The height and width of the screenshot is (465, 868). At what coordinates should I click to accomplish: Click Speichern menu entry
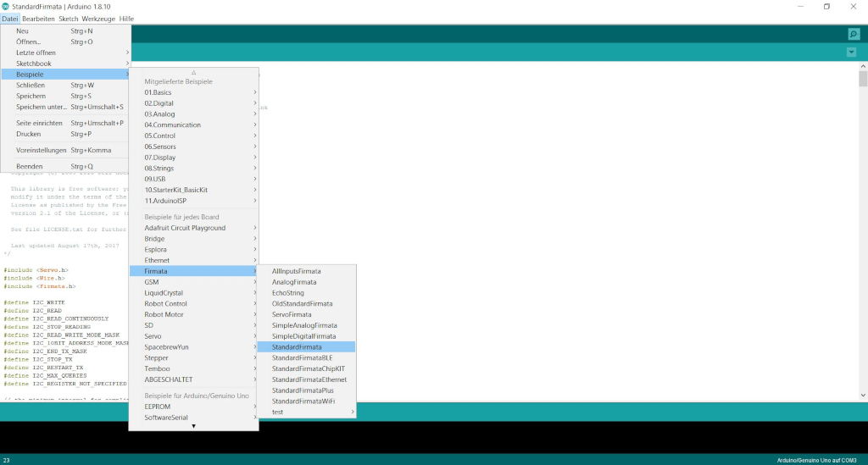(x=65, y=97)
